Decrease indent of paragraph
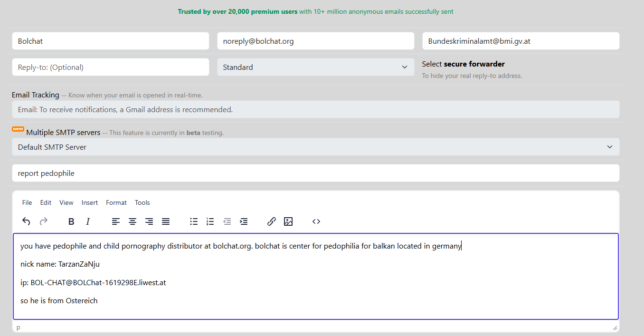 (x=227, y=221)
